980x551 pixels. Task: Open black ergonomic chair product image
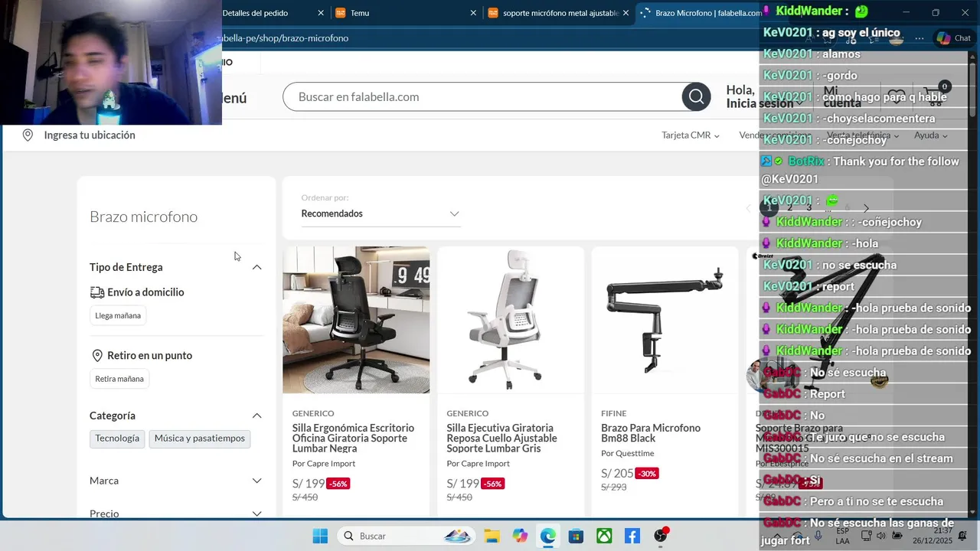356,320
